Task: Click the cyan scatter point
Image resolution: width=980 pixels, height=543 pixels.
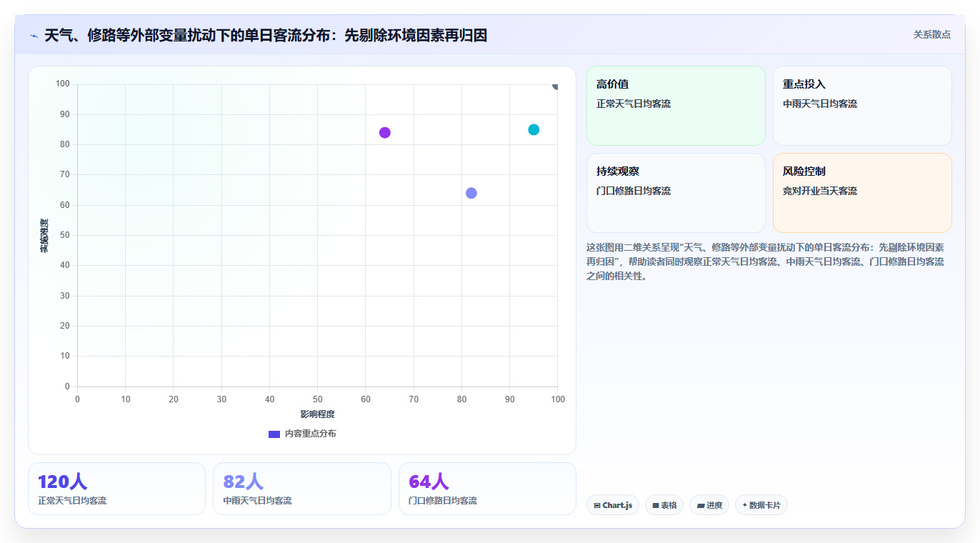Action: point(534,129)
